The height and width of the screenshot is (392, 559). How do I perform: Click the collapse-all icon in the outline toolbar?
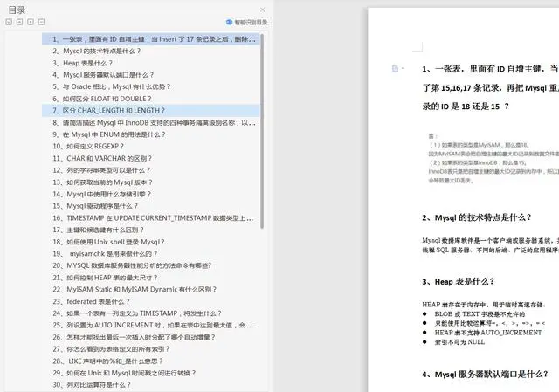point(19,22)
